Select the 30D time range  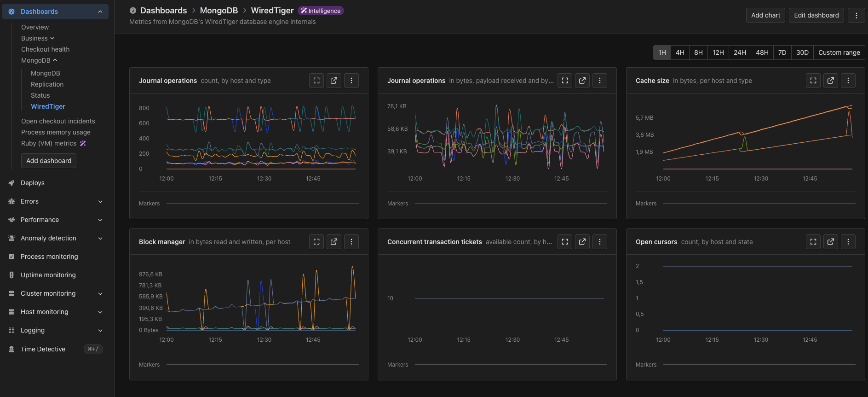802,53
